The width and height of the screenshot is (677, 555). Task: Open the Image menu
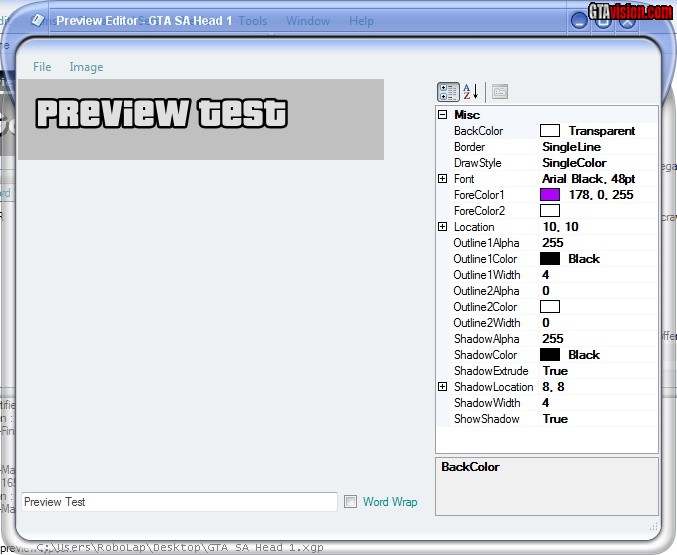pos(86,67)
